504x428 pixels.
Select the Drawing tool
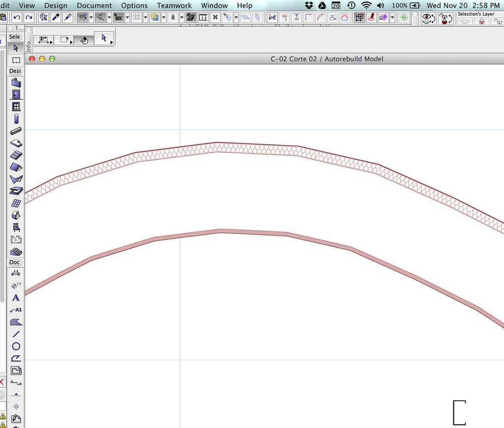click(x=16, y=371)
